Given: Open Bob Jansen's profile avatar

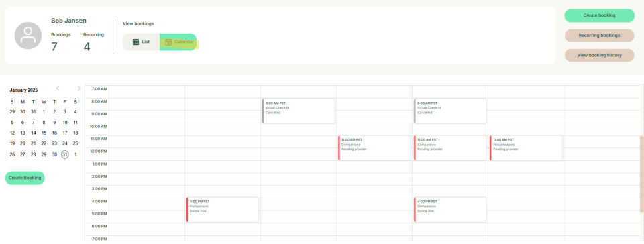Looking at the screenshot, I should click(x=28, y=36).
